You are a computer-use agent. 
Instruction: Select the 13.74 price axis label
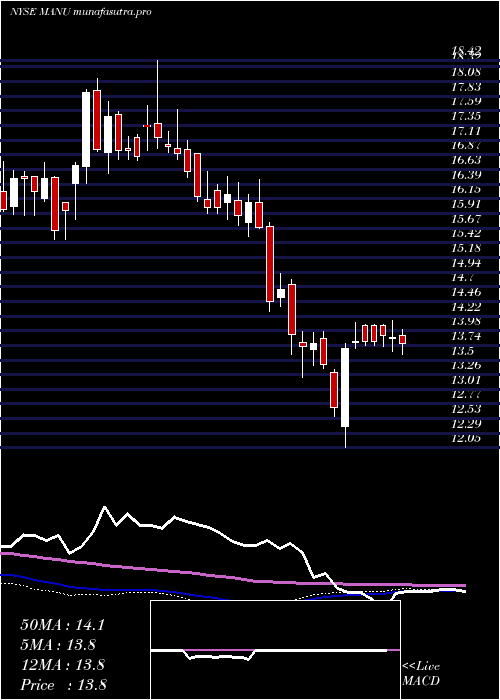(466, 336)
